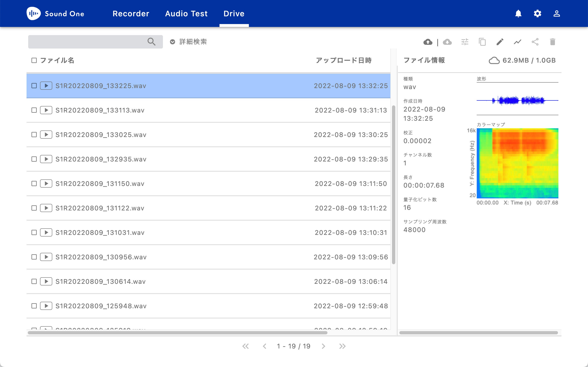Open the tune sliders settings icon
588x367 pixels.
tap(464, 42)
